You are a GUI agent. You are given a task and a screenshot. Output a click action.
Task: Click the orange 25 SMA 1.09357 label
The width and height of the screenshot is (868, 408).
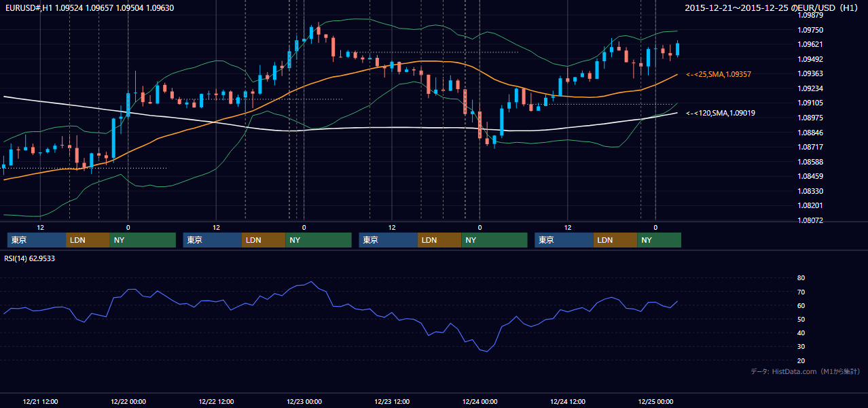(x=719, y=73)
